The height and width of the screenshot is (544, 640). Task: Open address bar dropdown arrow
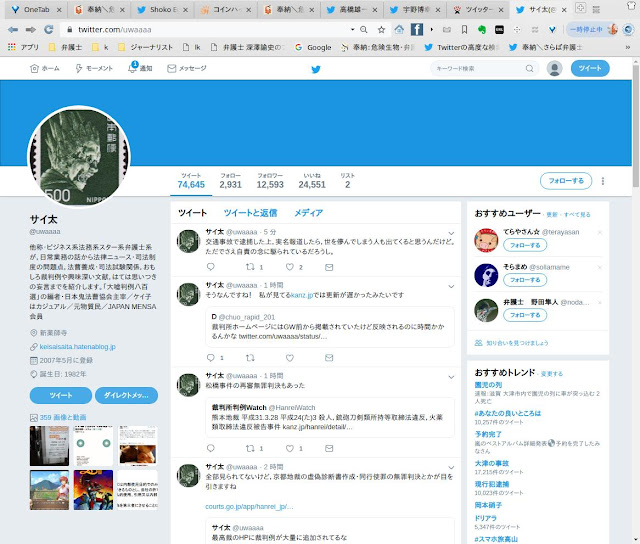(x=352, y=29)
